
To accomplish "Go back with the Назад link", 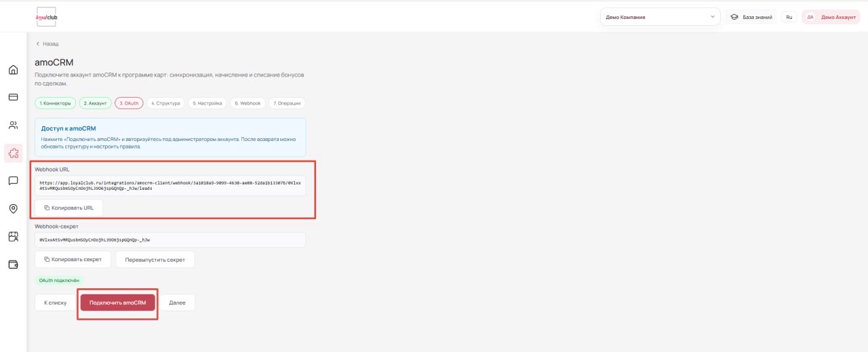I will point(47,44).
